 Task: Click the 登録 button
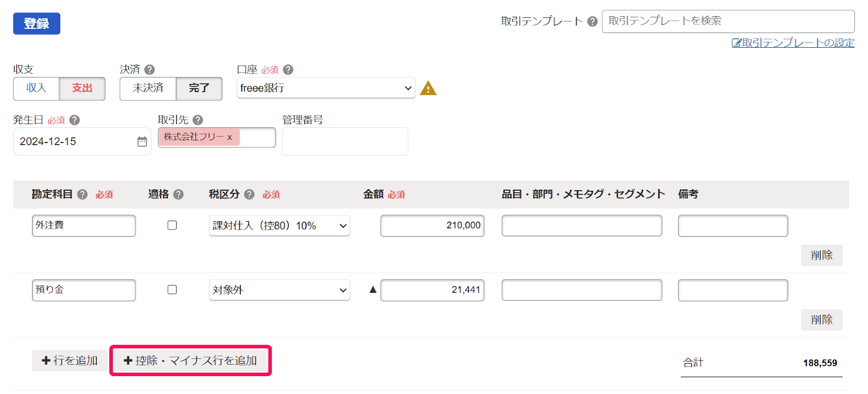(x=36, y=23)
